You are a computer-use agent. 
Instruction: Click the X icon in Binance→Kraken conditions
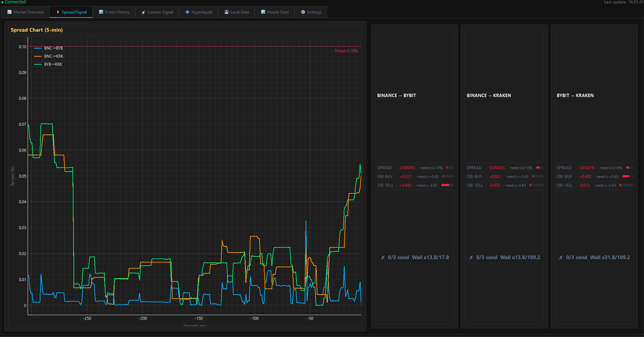(471, 257)
